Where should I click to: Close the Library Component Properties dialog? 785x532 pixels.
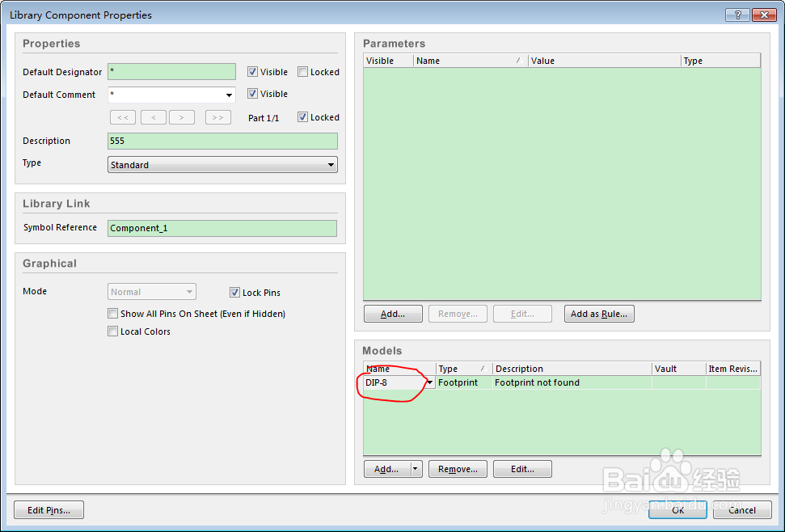764,15
